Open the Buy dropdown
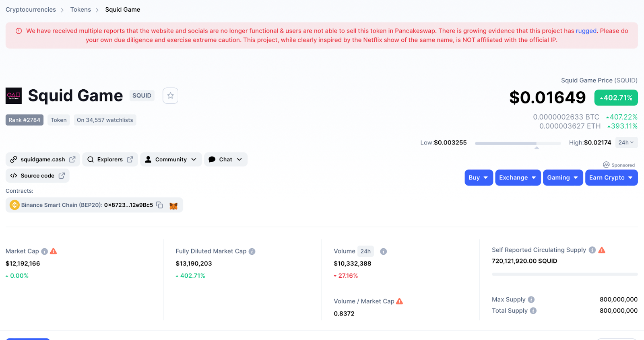Image resolution: width=644 pixels, height=340 pixels. point(479,177)
